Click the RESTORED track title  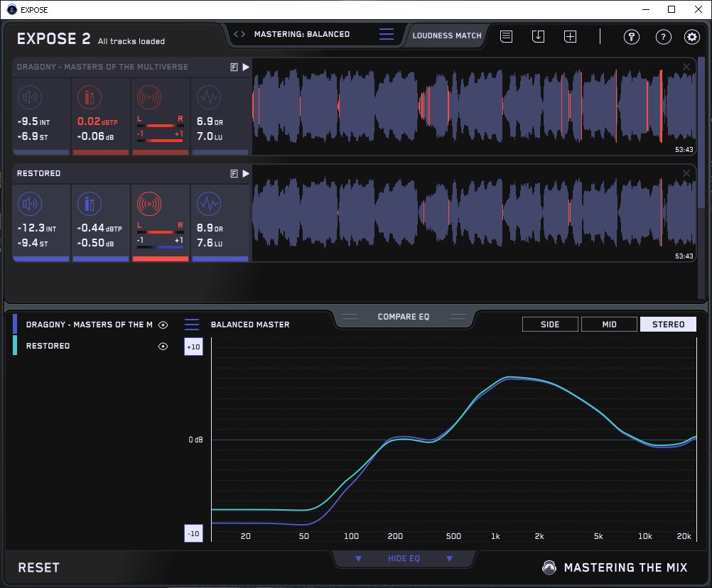point(38,173)
